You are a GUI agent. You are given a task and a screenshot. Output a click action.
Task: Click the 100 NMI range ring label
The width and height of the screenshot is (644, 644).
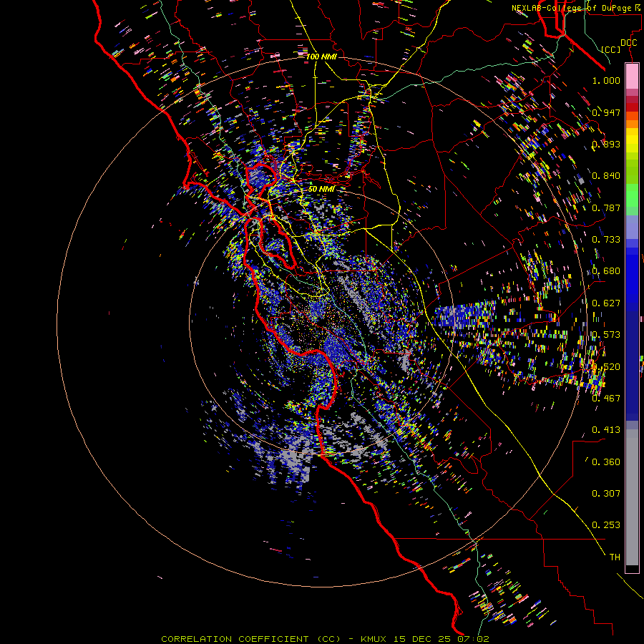coord(321,57)
